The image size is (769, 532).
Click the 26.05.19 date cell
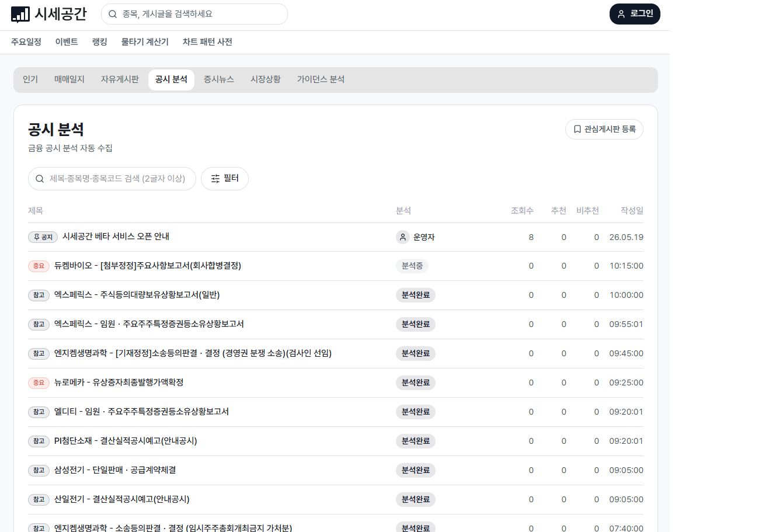pos(627,237)
